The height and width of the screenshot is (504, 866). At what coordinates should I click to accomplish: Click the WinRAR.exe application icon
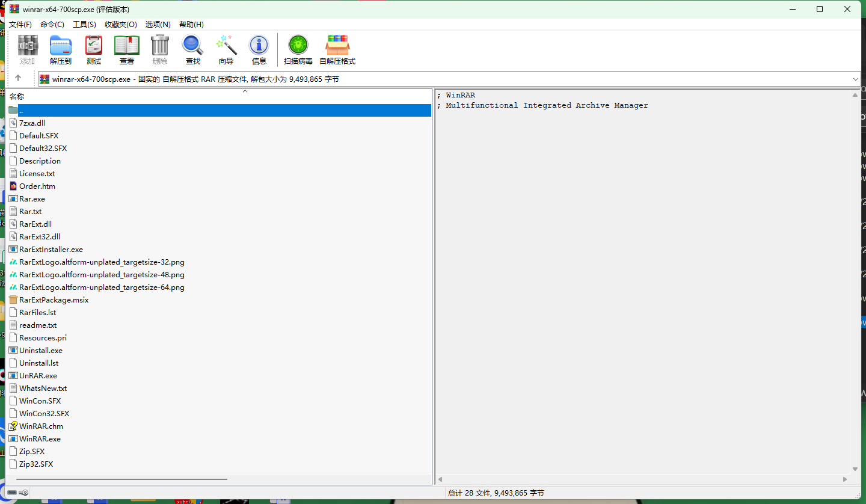(13, 438)
